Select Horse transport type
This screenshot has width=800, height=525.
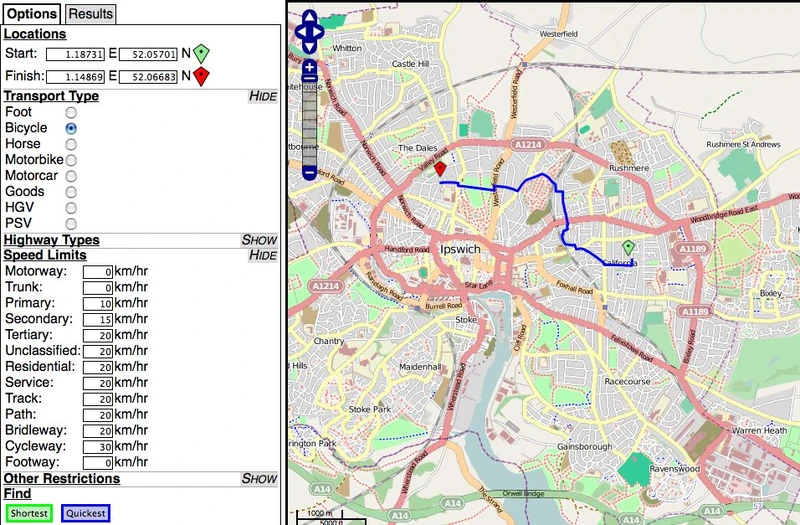click(x=71, y=144)
